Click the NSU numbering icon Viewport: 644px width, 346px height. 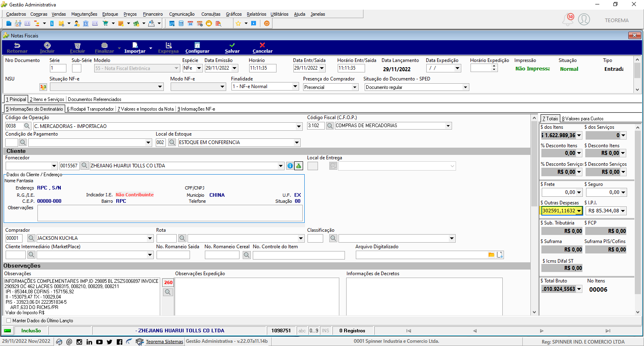pyautogui.click(x=43, y=87)
